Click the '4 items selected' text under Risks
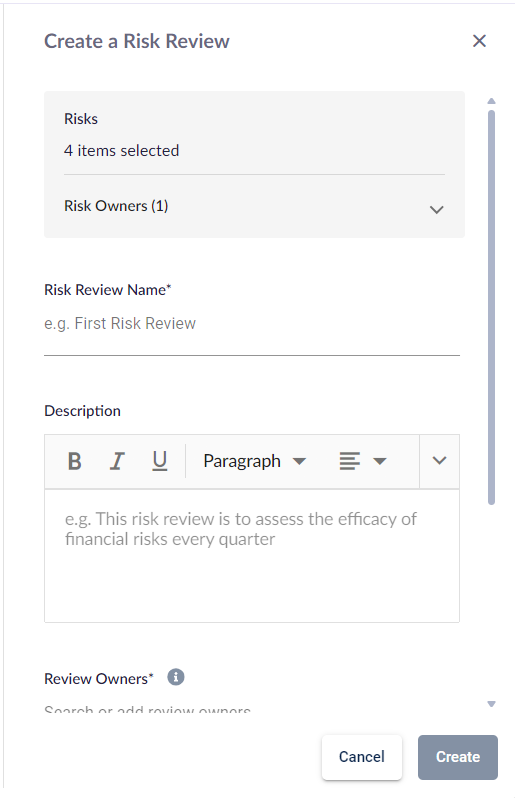 tap(122, 151)
